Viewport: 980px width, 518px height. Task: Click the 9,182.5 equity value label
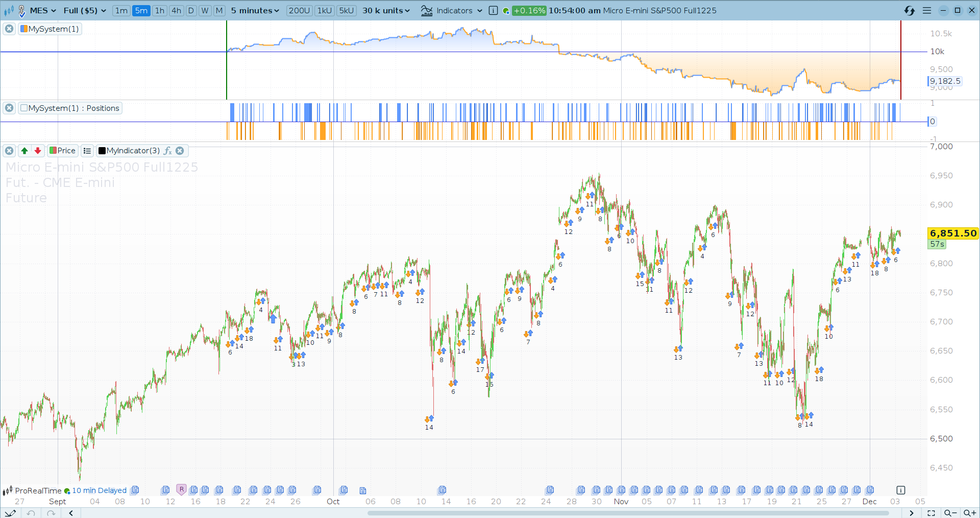(945, 81)
